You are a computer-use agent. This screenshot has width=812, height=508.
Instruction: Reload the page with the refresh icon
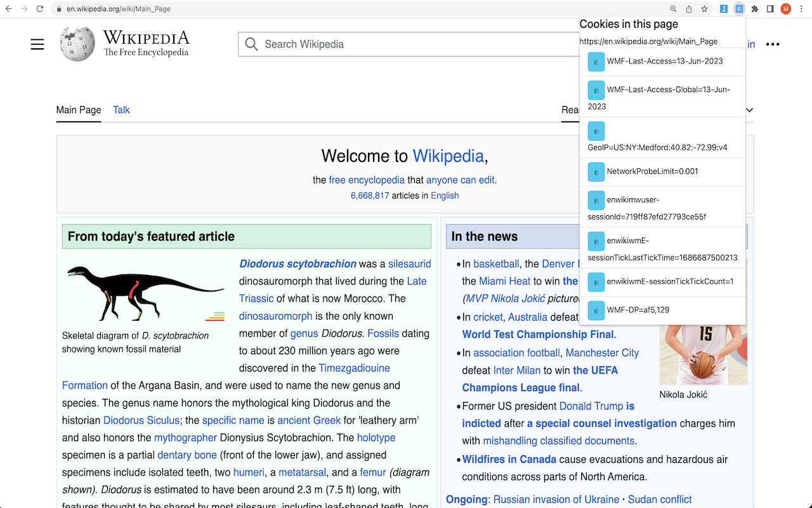click(40, 9)
